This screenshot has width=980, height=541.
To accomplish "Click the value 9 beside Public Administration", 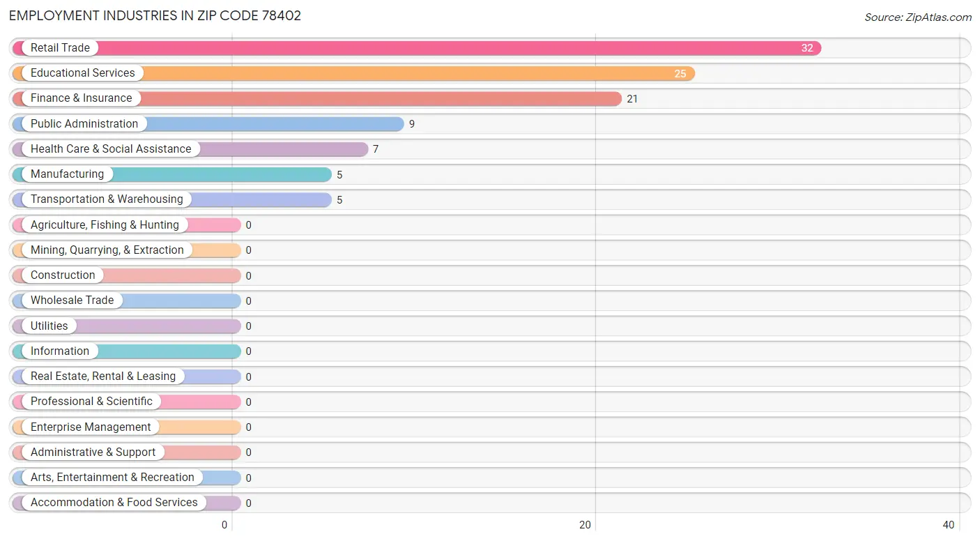I will pos(412,125).
